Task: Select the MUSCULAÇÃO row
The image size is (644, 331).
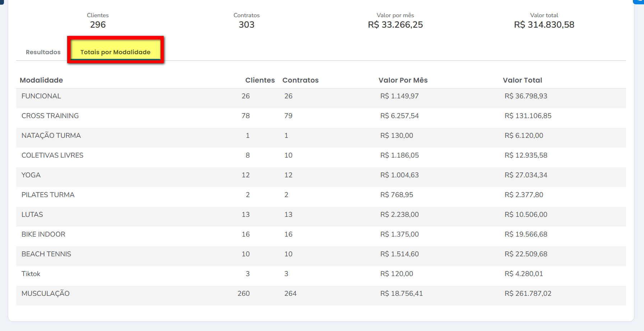Action: click(46, 294)
